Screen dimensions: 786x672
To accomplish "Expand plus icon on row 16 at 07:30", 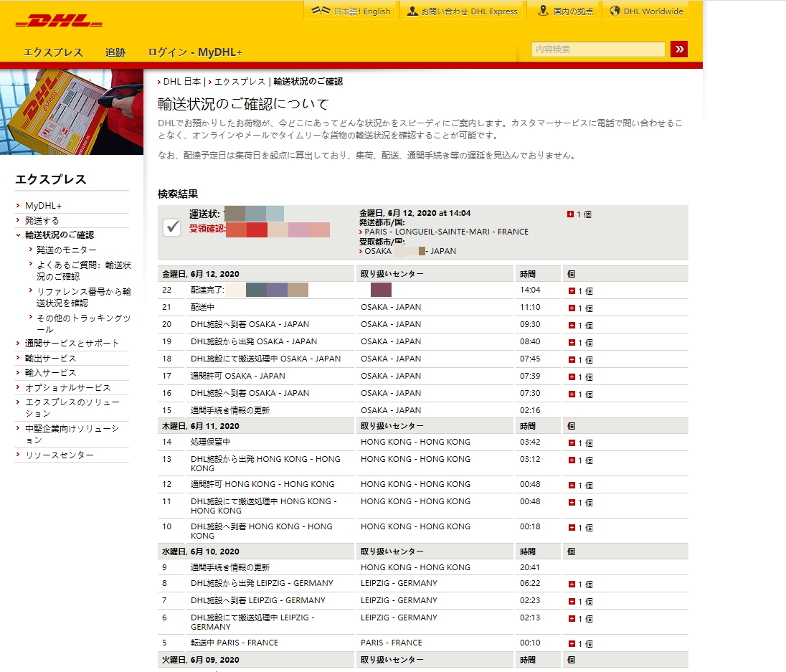I will coord(572,394).
